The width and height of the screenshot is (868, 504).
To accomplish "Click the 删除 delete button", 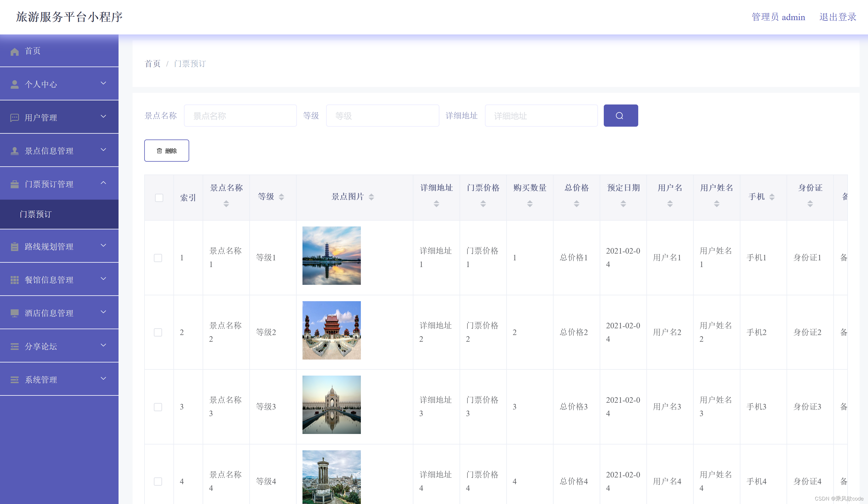I will tap(166, 151).
